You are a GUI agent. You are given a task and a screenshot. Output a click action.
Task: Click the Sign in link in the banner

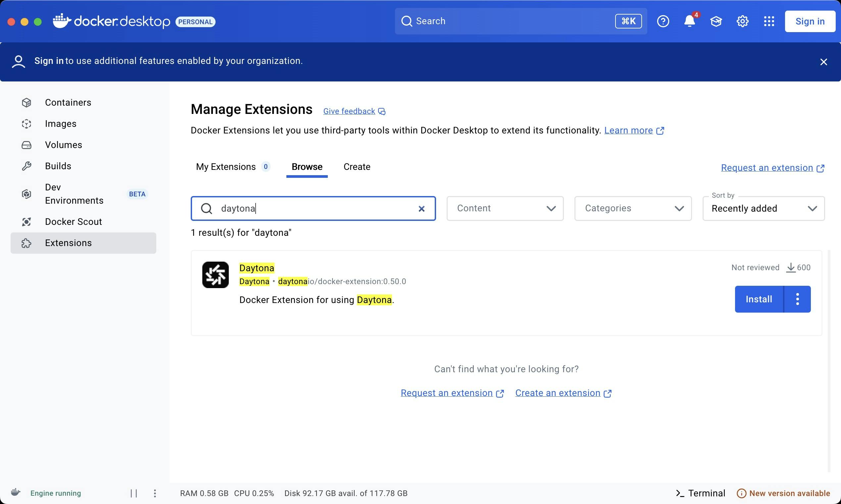coord(49,61)
